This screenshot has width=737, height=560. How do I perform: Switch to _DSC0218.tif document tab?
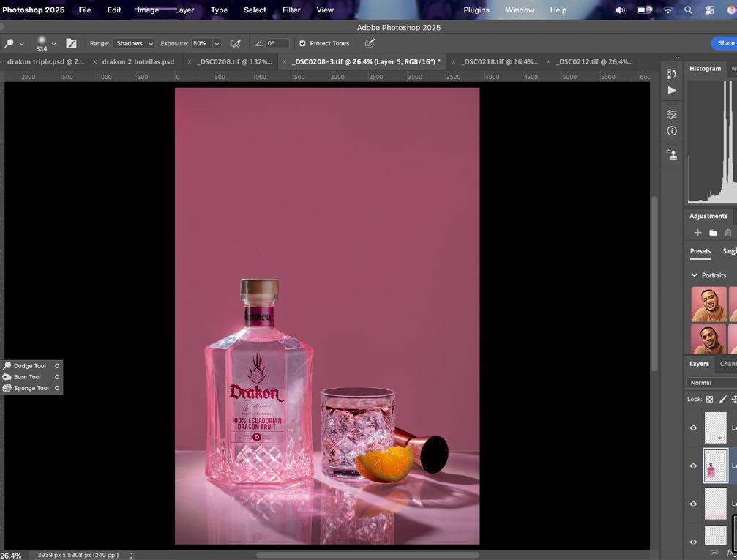point(500,61)
